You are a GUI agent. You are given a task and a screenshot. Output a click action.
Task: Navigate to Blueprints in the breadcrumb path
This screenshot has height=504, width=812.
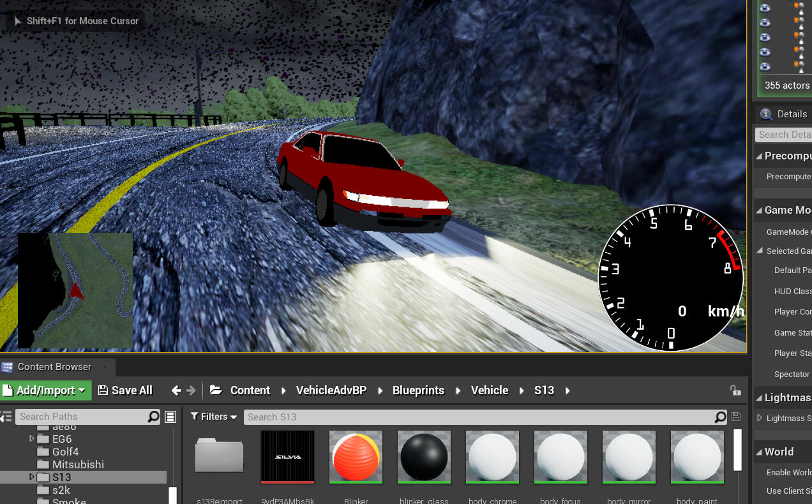(418, 390)
